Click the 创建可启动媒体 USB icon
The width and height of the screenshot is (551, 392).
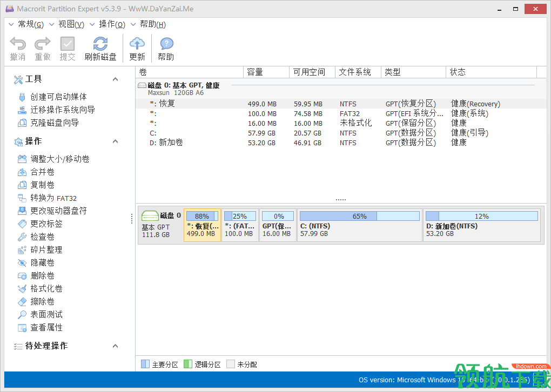point(22,97)
